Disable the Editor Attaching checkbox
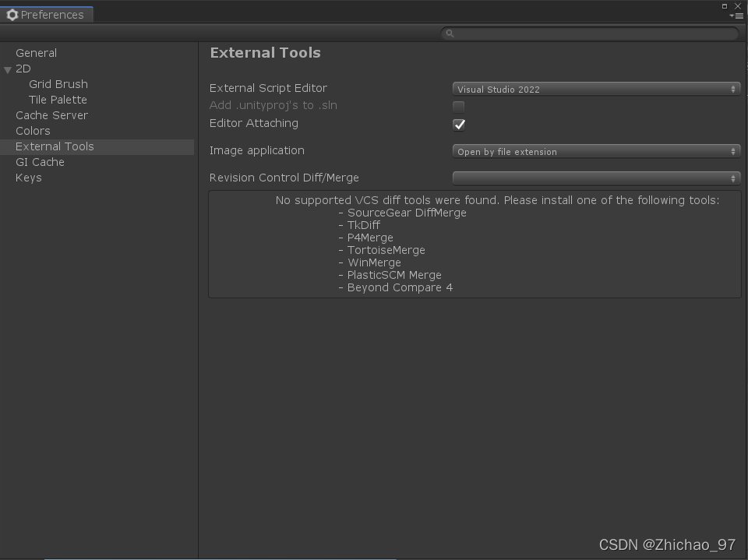748x560 pixels. pos(459,125)
